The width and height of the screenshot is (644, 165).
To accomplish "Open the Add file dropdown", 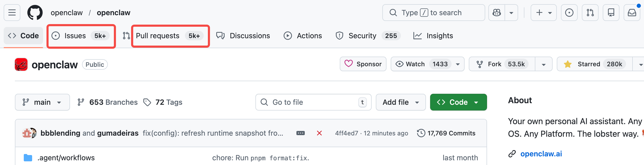I will 401,102.
